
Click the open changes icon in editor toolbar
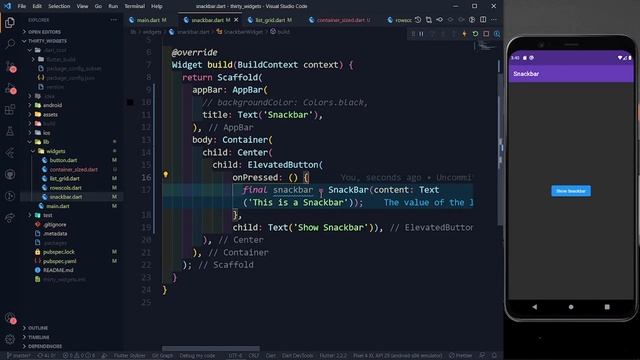coord(429,20)
